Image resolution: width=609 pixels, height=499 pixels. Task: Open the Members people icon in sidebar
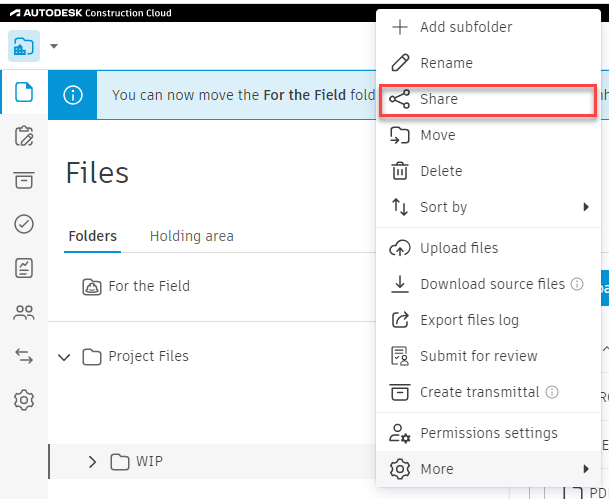pyautogui.click(x=24, y=312)
